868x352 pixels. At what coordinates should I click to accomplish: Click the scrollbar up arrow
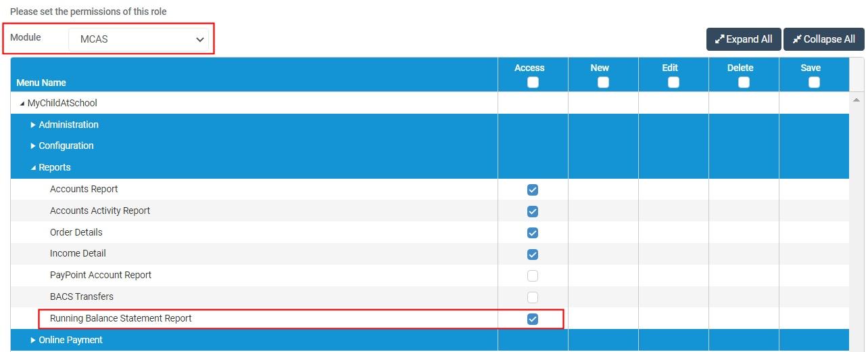(x=857, y=100)
